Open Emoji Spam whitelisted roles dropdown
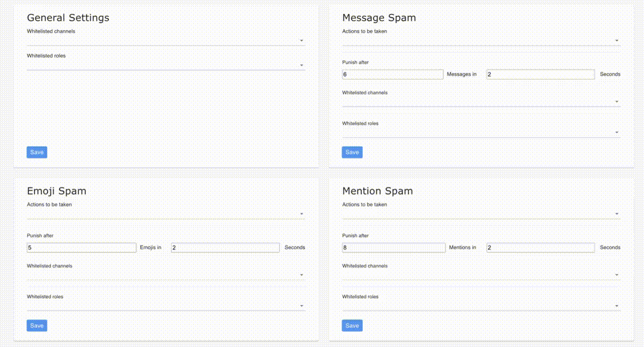The width and height of the screenshot is (644, 347). coord(166,306)
